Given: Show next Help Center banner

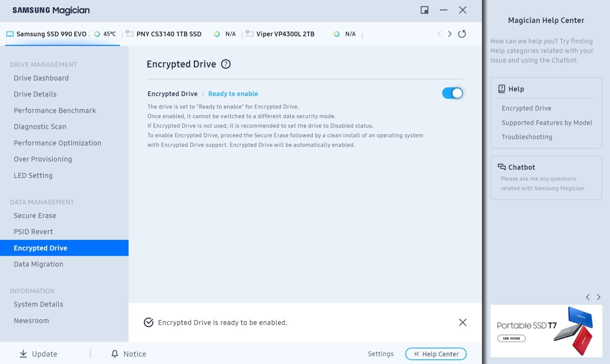Looking at the screenshot, I should [599, 297].
